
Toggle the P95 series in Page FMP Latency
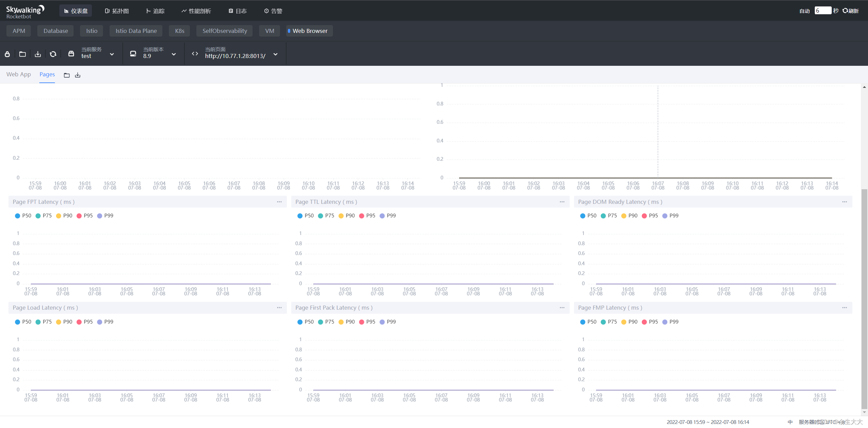pyautogui.click(x=650, y=322)
